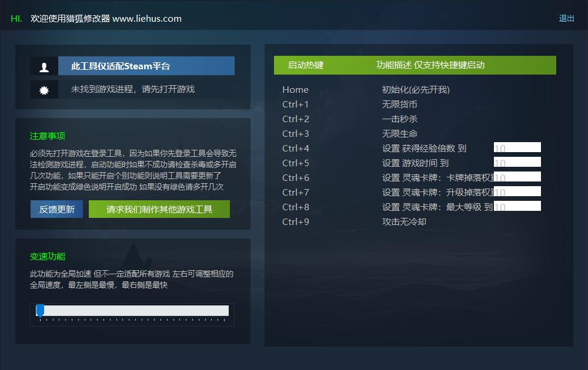This screenshot has height=370, width=588.
Task: Click the 无限生命 function text
Action: tap(399, 134)
